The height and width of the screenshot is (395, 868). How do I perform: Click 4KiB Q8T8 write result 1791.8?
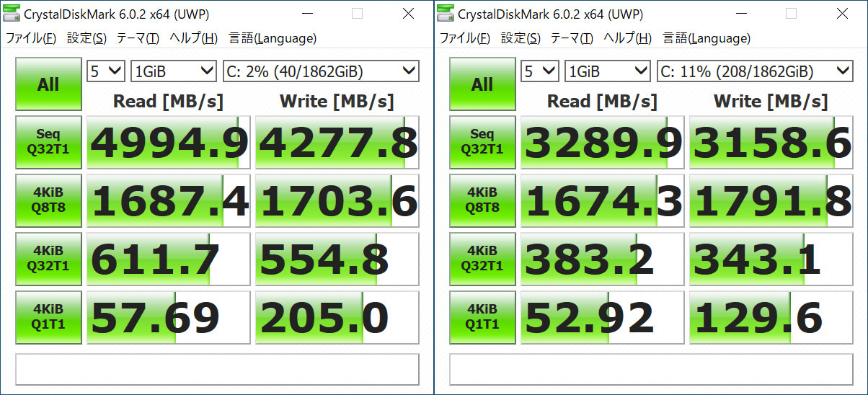[771, 201]
